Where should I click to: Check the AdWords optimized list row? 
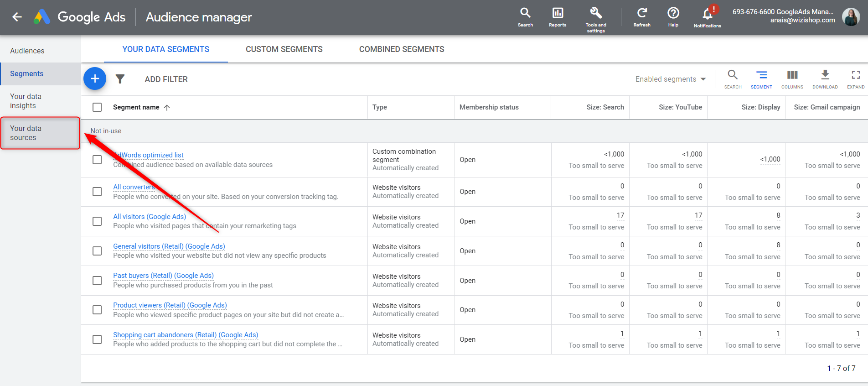(x=97, y=160)
